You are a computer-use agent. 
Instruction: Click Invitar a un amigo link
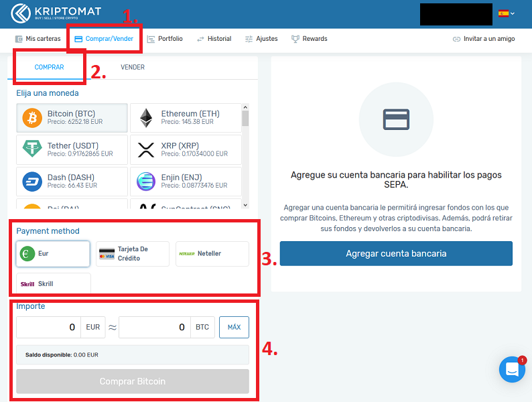coord(484,39)
